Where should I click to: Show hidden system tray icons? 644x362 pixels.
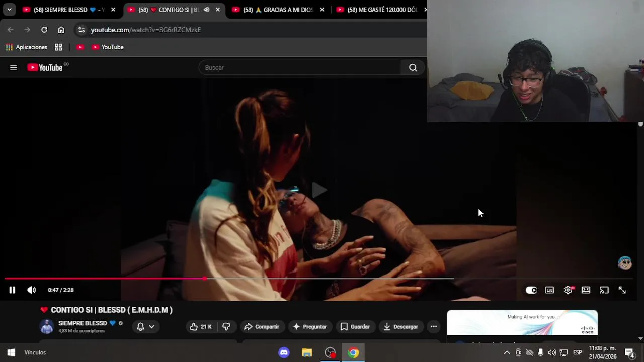click(507, 352)
